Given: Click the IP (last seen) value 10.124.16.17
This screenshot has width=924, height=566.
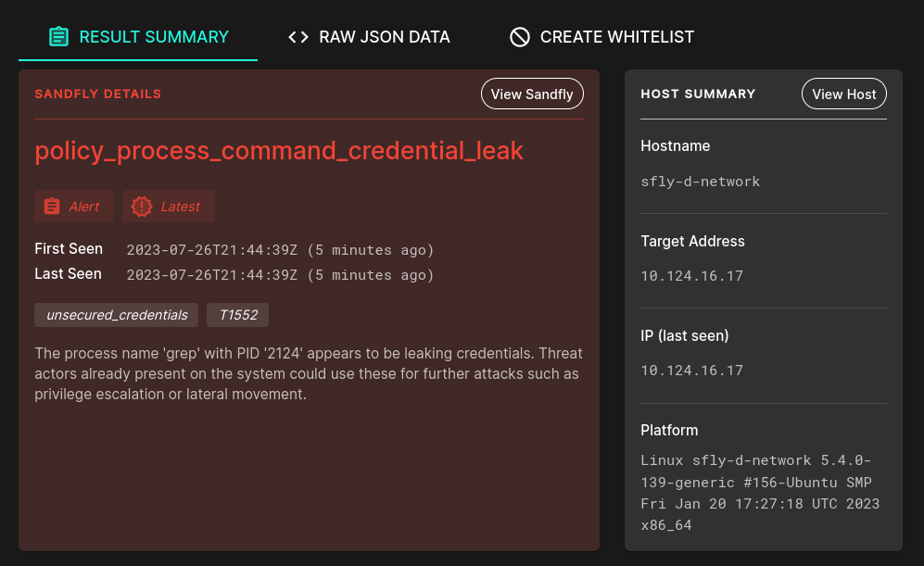Looking at the screenshot, I should click(x=691, y=370).
